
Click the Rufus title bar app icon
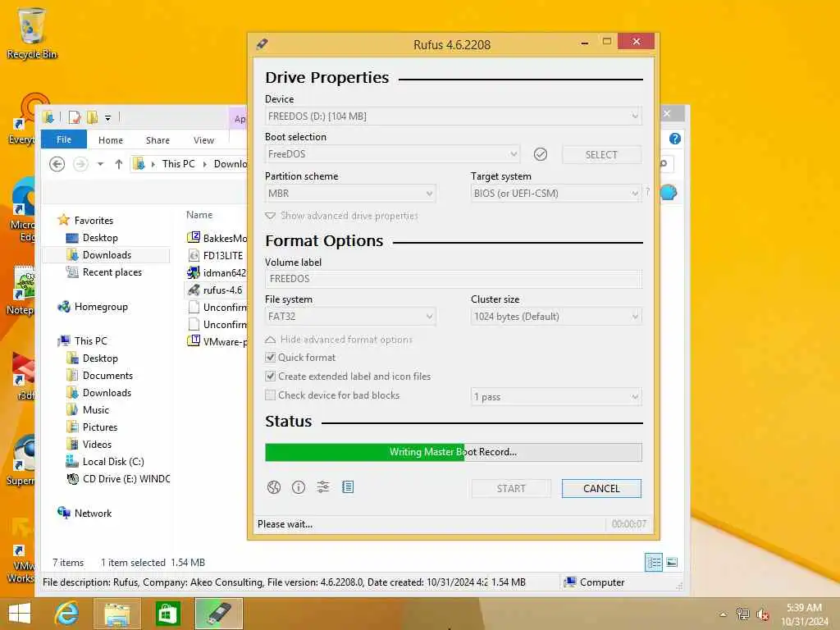(262, 44)
